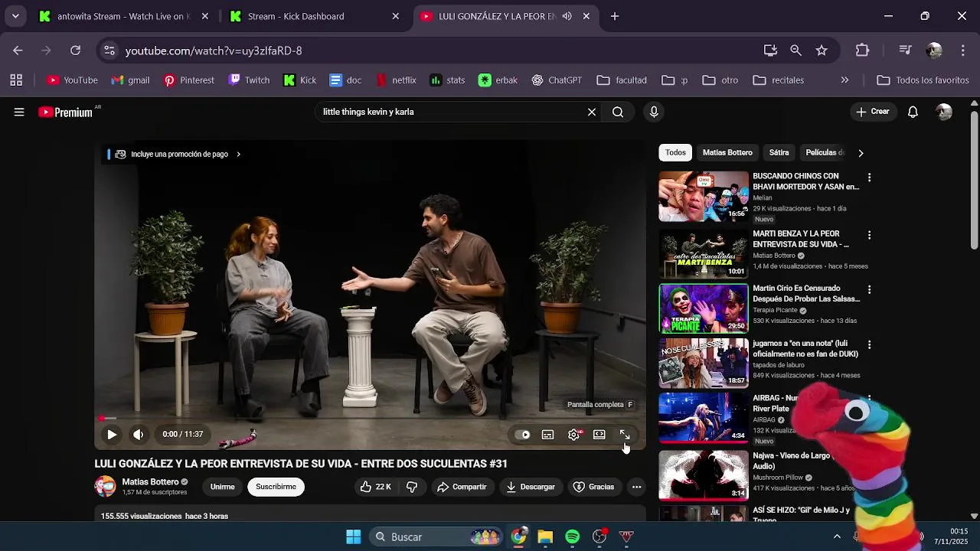Viewport: 980px width, 551px height.
Task: Select the Sátira filter chip
Action: coord(779,152)
